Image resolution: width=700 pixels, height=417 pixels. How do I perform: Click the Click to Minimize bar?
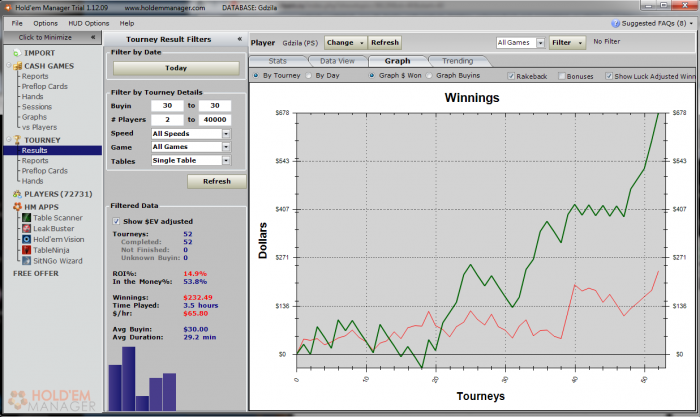click(53, 37)
